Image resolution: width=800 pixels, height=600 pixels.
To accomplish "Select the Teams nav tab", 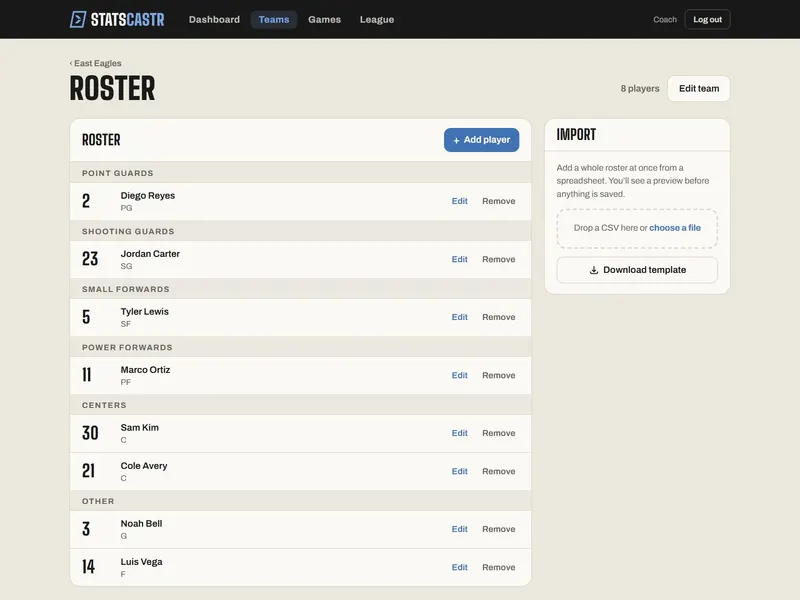I will pos(274,19).
